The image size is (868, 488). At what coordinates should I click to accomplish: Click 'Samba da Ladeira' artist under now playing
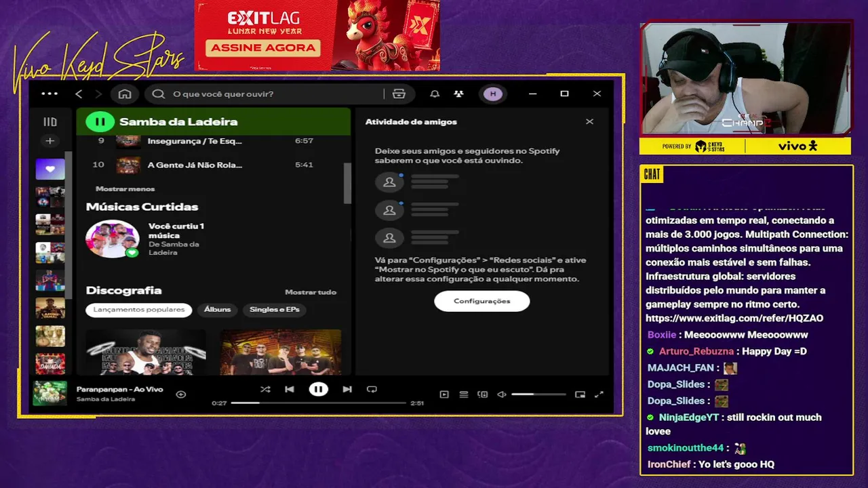[106, 399]
